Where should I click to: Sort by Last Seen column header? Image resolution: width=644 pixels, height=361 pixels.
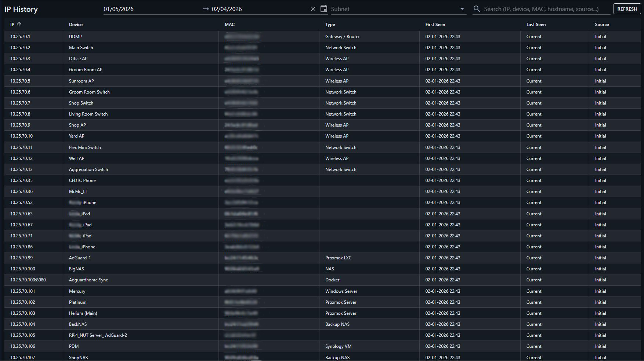pos(536,25)
